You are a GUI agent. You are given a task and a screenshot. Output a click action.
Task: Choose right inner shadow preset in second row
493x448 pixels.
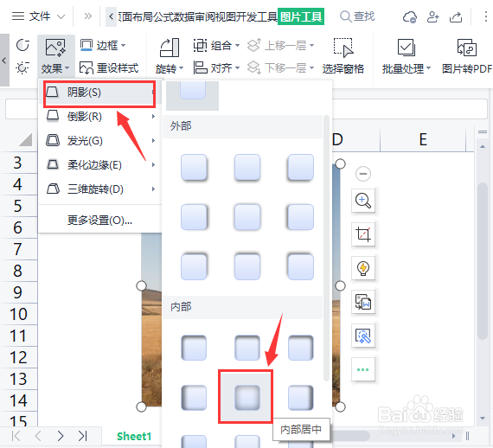point(300,398)
